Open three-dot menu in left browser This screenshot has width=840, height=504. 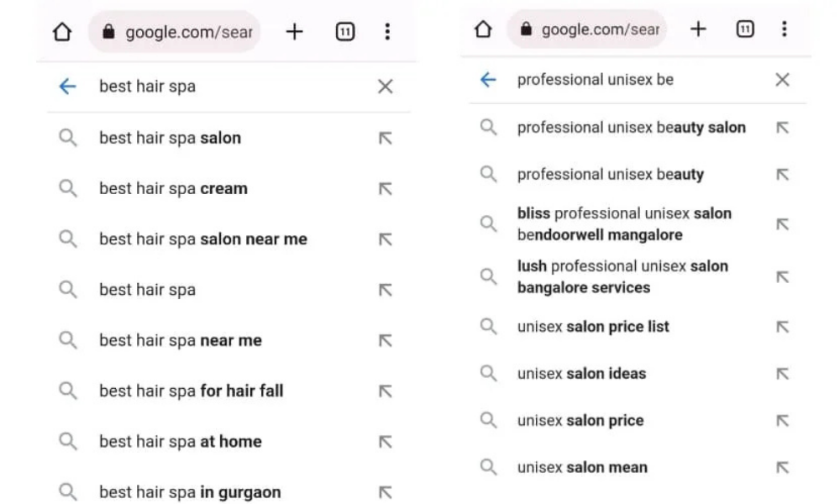387,32
